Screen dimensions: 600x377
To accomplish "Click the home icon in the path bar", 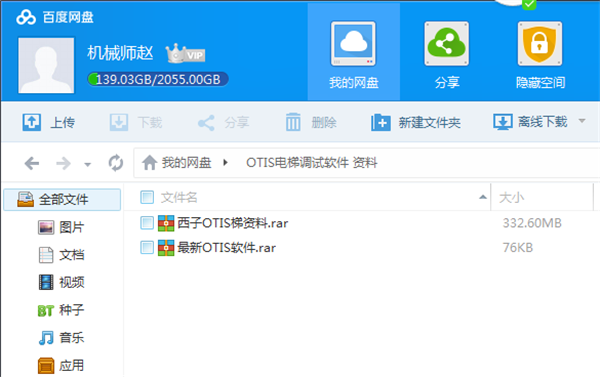I will tap(149, 163).
